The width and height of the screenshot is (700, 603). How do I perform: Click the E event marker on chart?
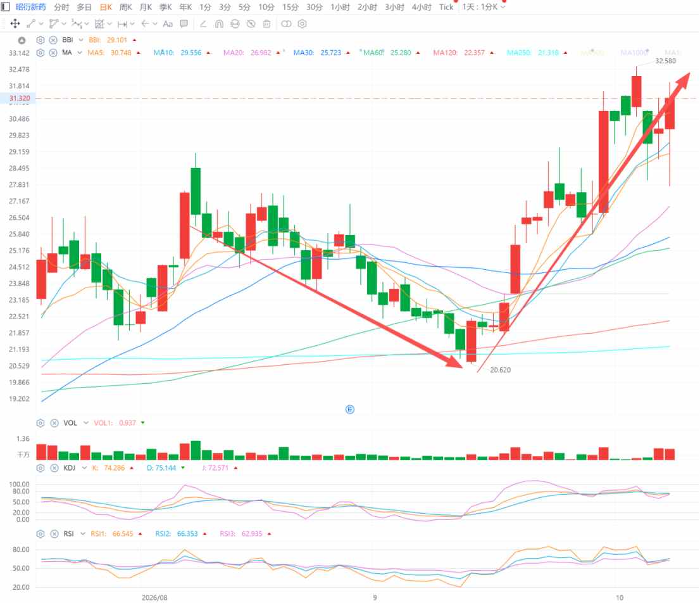click(x=350, y=410)
